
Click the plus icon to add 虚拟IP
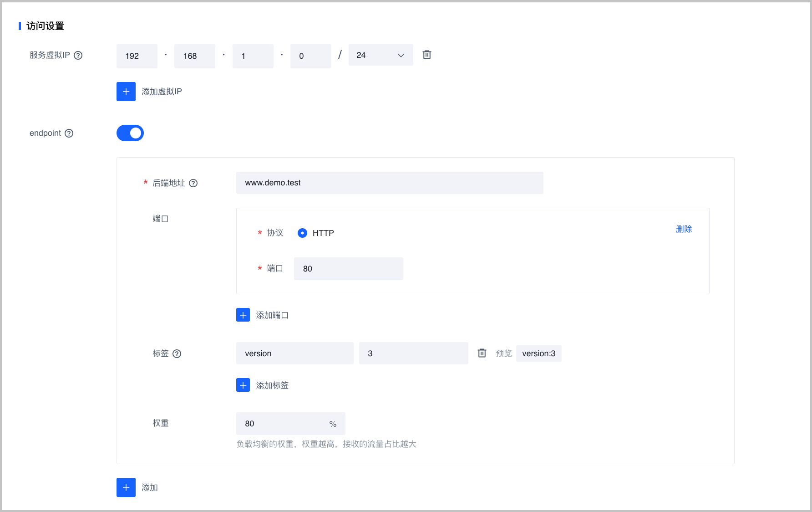(126, 92)
